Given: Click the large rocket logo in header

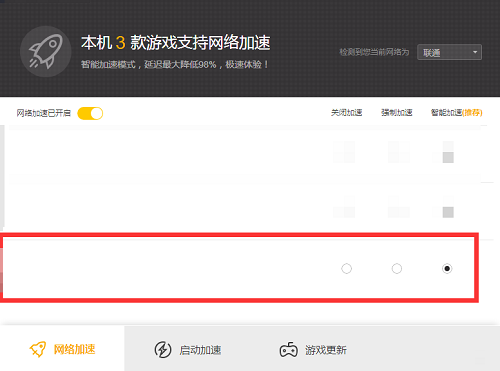Looking at the screenshot, I should pos(46,52).
